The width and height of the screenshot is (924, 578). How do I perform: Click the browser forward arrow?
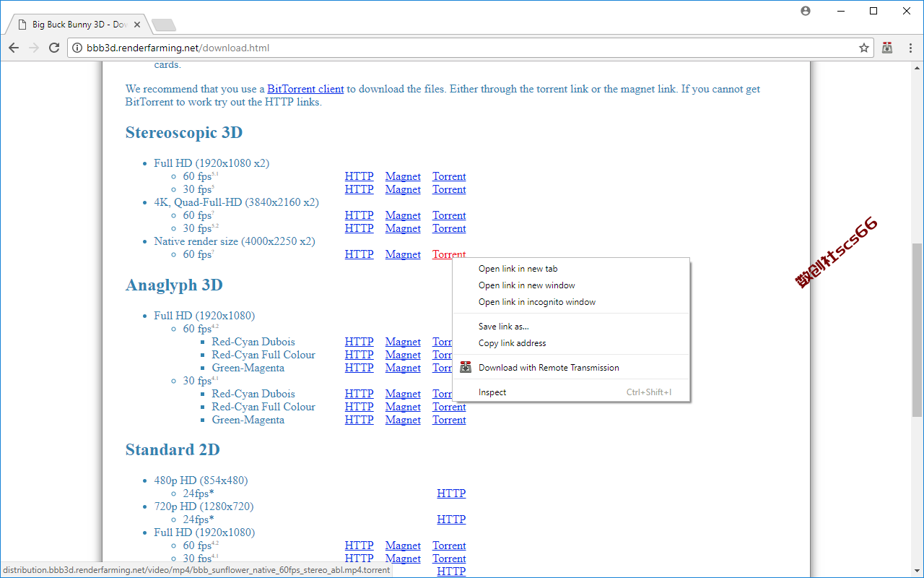pos(34,48)
